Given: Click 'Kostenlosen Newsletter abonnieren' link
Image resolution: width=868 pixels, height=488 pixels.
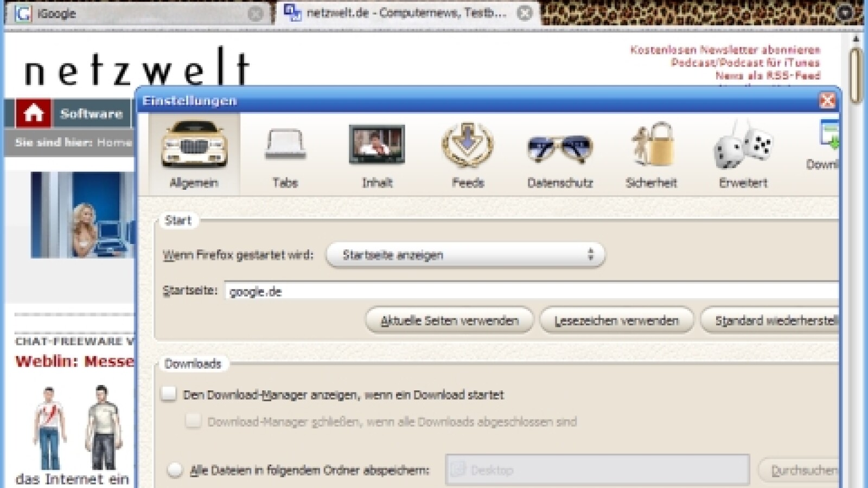Looking at the screenshot, I should [725, 50].
